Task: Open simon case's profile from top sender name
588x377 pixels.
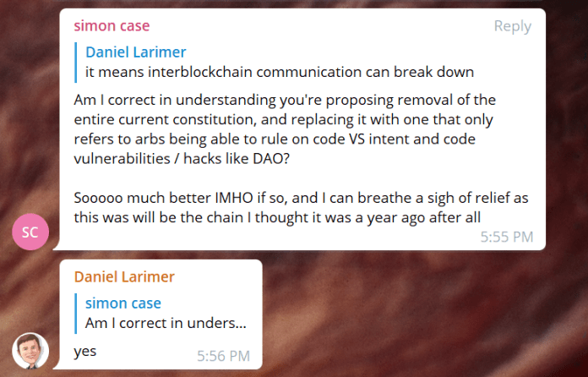Action: pyautogui.click(x=119, y=26)
